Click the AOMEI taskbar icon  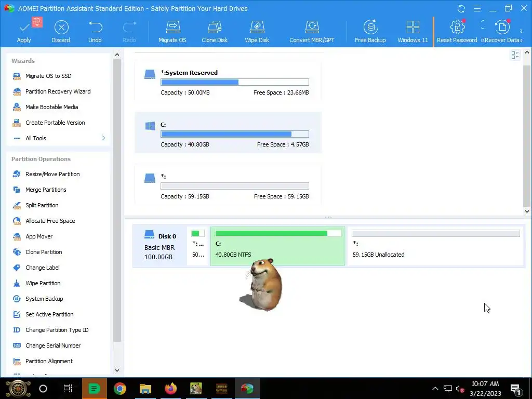pyautogui.click(x=247, y=389)
